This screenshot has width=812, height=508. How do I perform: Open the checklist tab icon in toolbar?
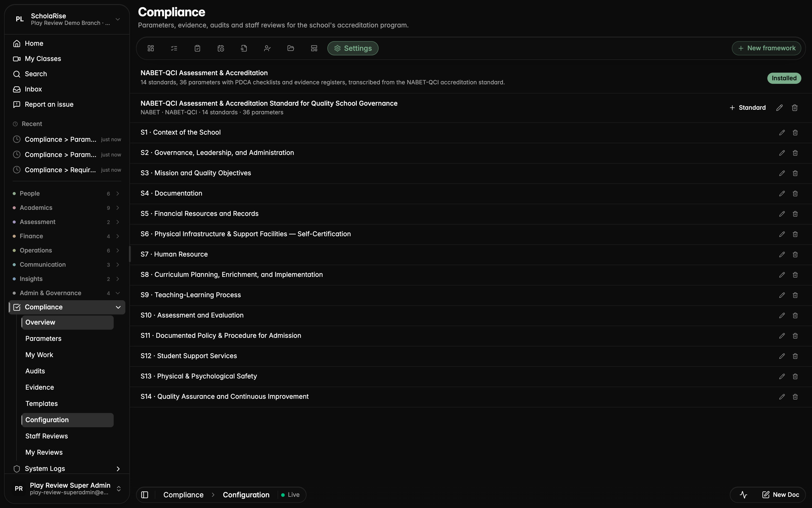coord(174,48)
